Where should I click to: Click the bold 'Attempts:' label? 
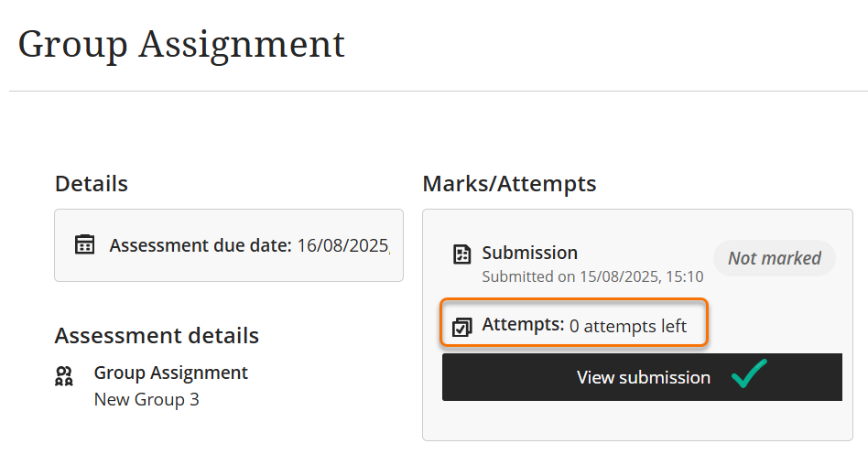pyautogui.click(x=523, y=324)
